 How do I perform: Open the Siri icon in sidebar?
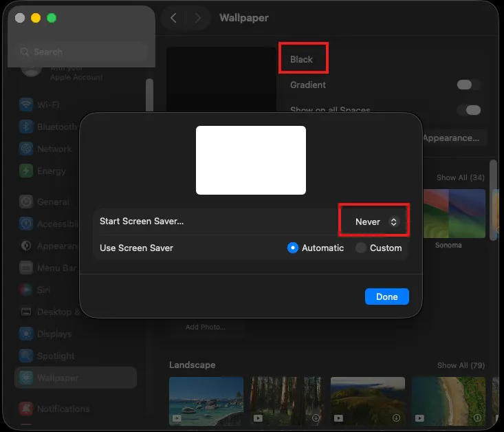click(x=26, y=290)
